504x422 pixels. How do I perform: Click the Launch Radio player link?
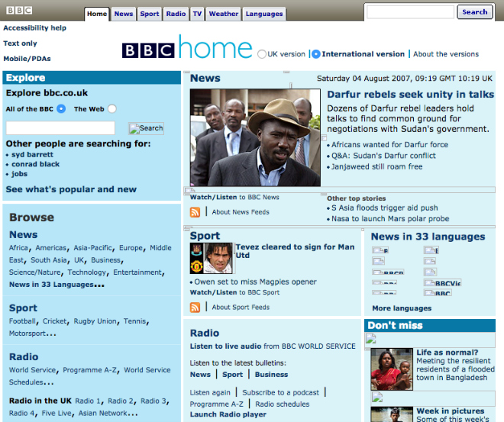click(228, 414)
